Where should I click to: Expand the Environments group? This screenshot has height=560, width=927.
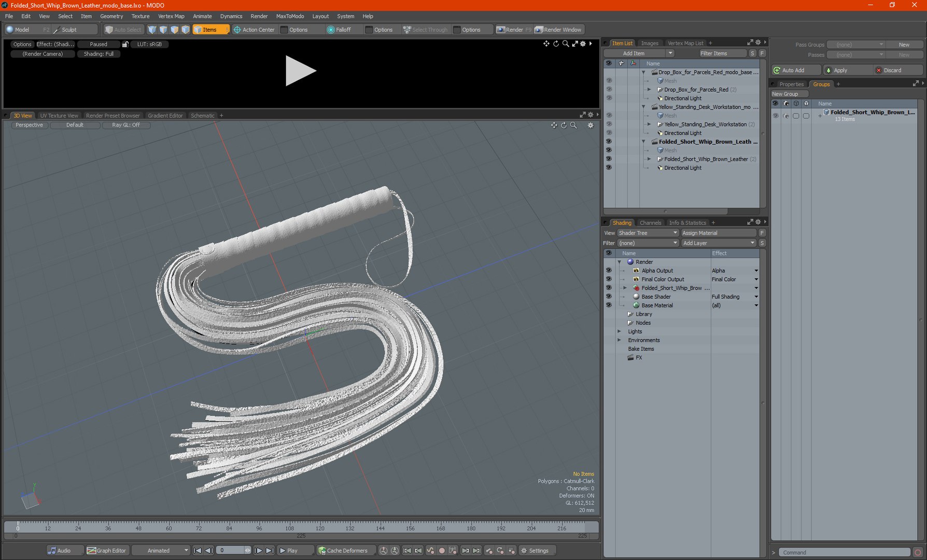[619, 340]
